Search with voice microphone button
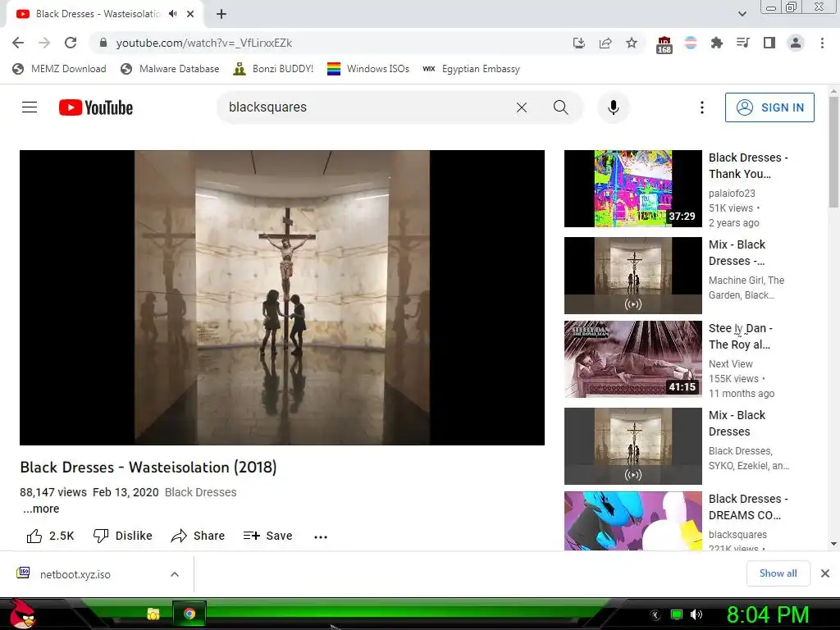Screen dimensions: 840x630 [614, 107]
